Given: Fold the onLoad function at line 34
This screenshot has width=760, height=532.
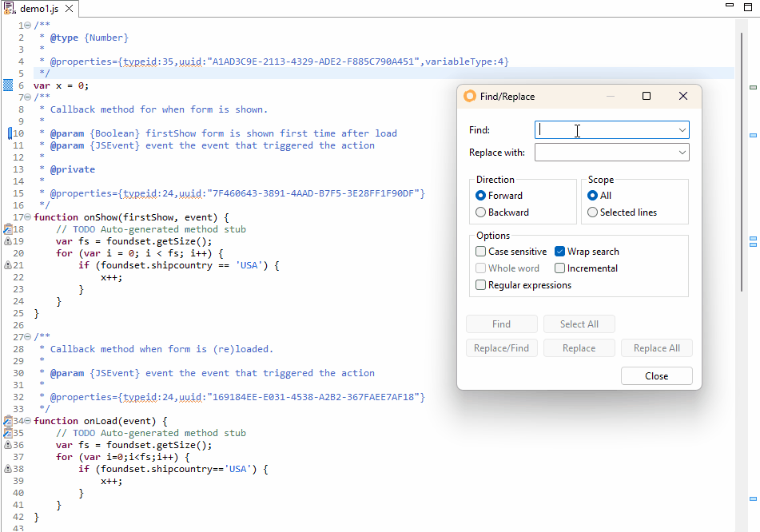Looking at the screenshot, I should (x=28, y=420).
